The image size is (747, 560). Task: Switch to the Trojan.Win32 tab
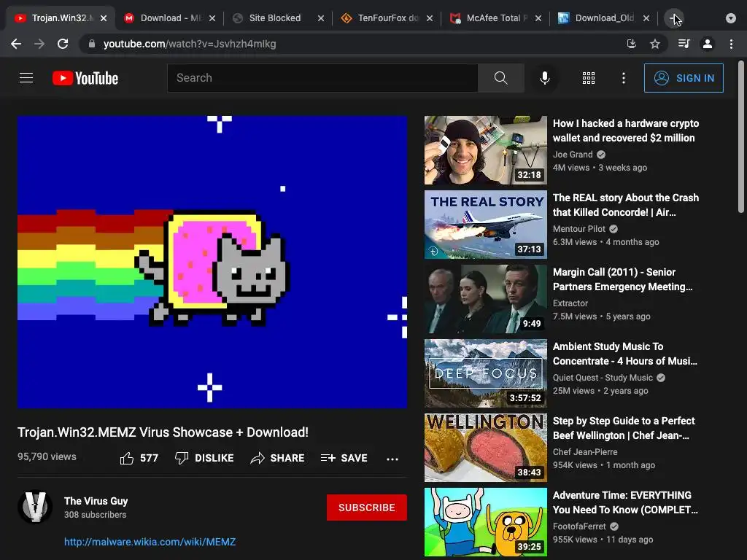click(60, 18)
